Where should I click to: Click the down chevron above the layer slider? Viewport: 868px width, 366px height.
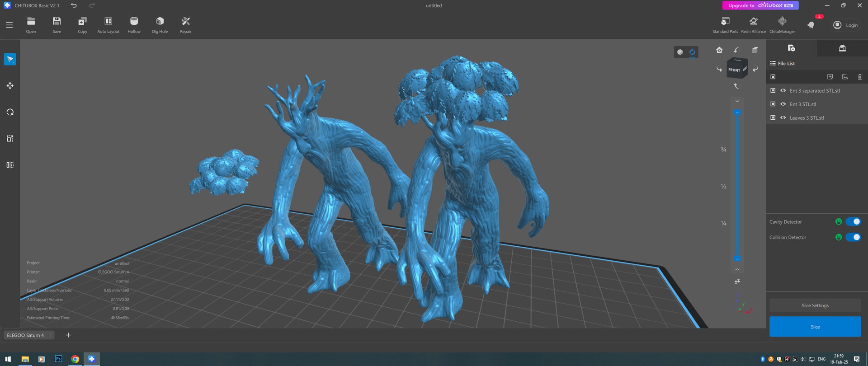coord(737,101)
